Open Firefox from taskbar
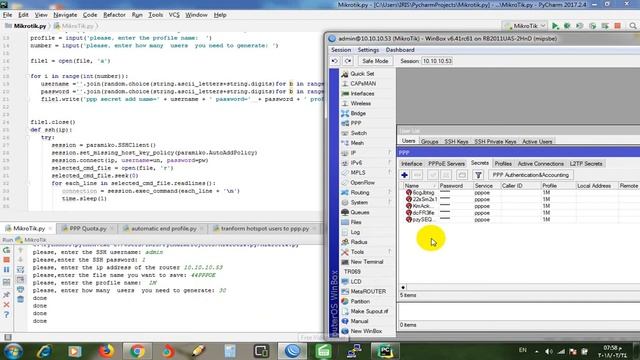The height and width of the screenshot is (360, 640). click(106, 351)
